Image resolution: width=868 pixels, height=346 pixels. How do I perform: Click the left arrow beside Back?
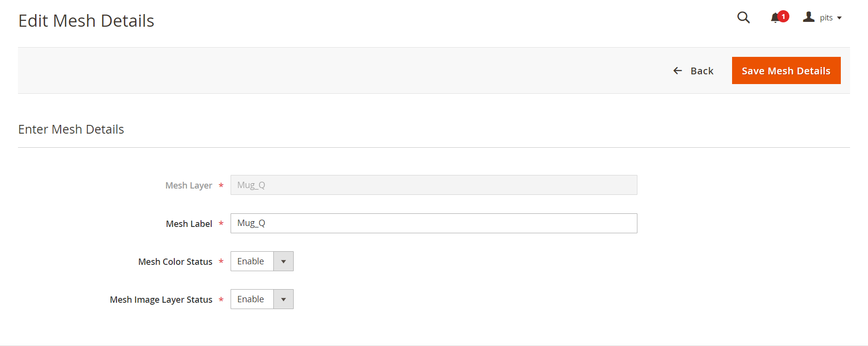(x=678, y=71)
